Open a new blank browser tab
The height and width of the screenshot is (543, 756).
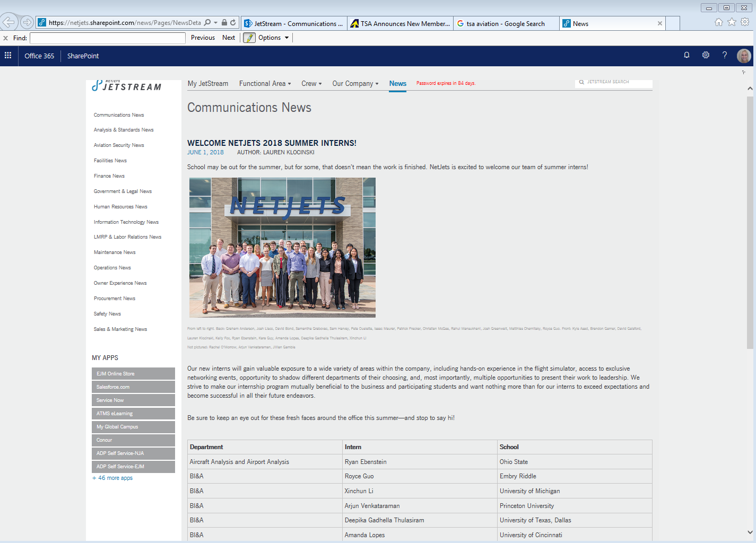[673, 23]
